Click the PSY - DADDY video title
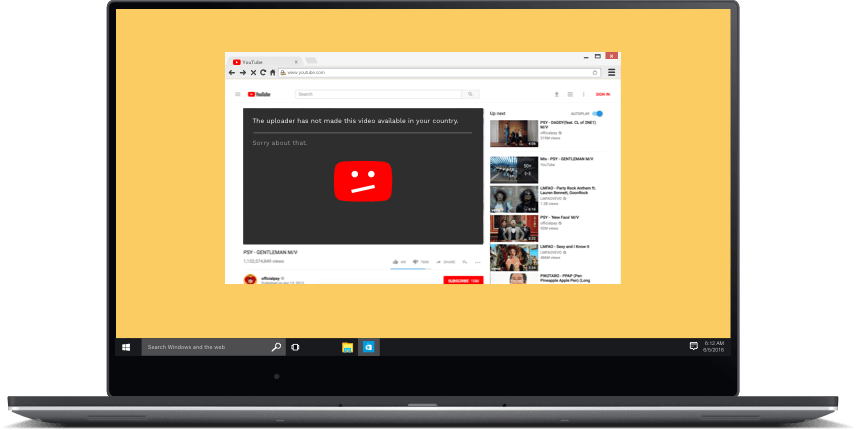857x430 pixels. tap(568, 125)
